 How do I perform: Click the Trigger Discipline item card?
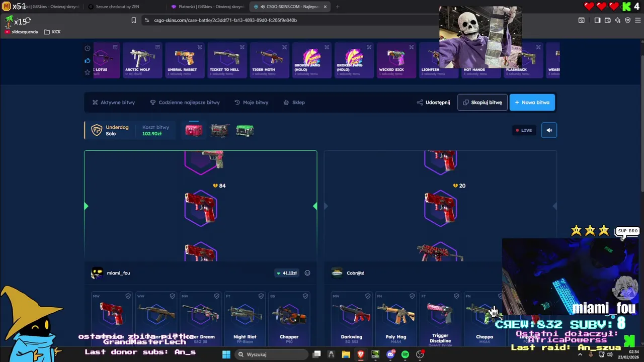coord(440,319)
